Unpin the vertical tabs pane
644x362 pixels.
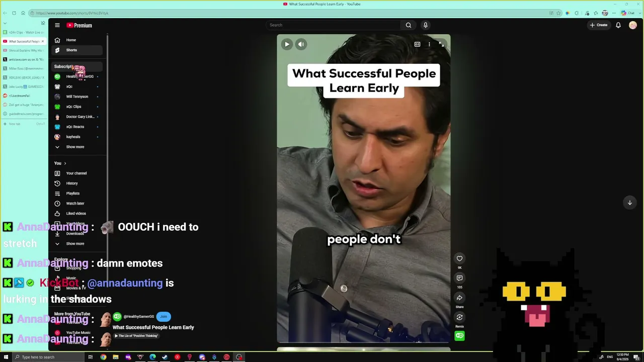[43, 23]
